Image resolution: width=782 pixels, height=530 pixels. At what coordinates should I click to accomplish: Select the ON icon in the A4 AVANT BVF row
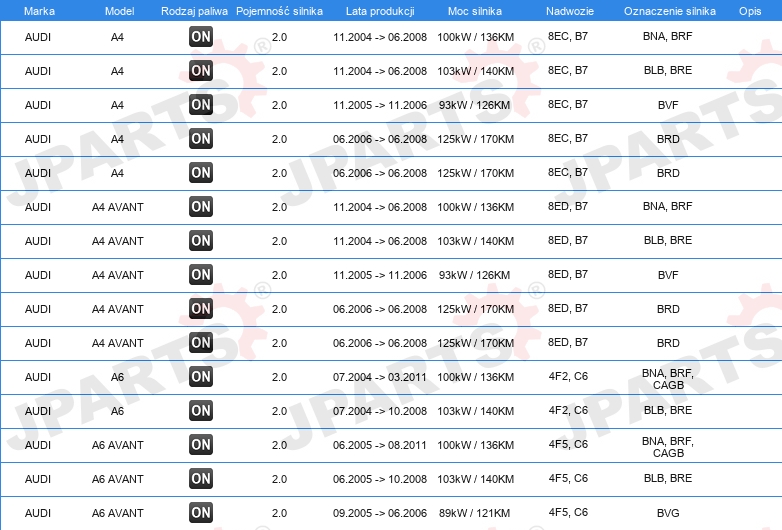(x=201, y=275)
